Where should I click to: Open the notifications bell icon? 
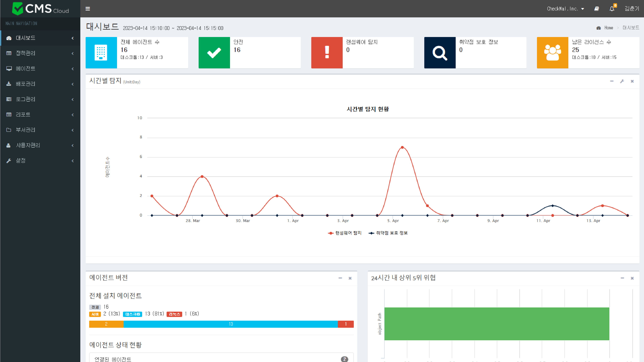click(612, 9)
